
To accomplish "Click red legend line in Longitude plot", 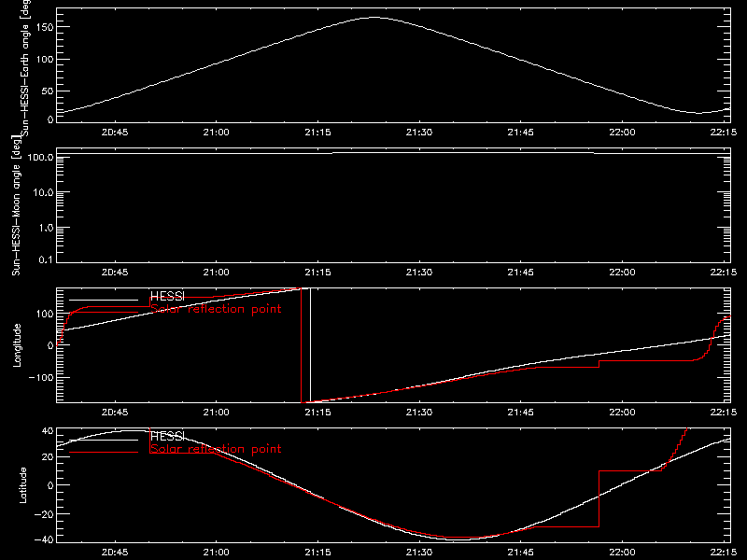I will tap(104, 313).
